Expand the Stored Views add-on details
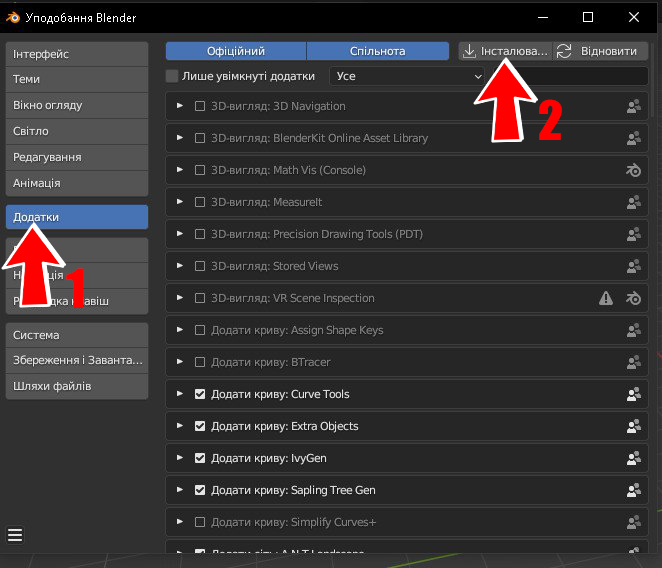 click(180, 266)
